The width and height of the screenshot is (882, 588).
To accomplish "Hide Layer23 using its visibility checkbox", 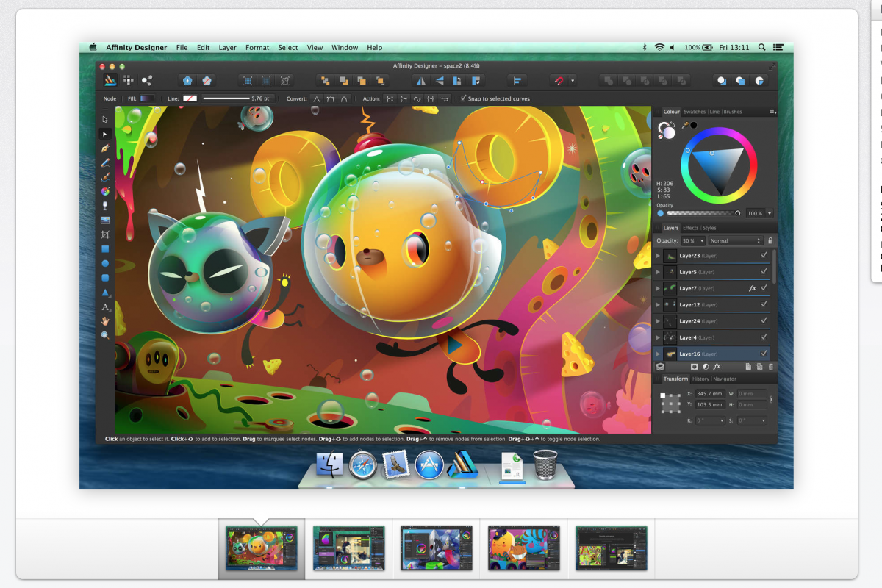I will coord(764,256).
